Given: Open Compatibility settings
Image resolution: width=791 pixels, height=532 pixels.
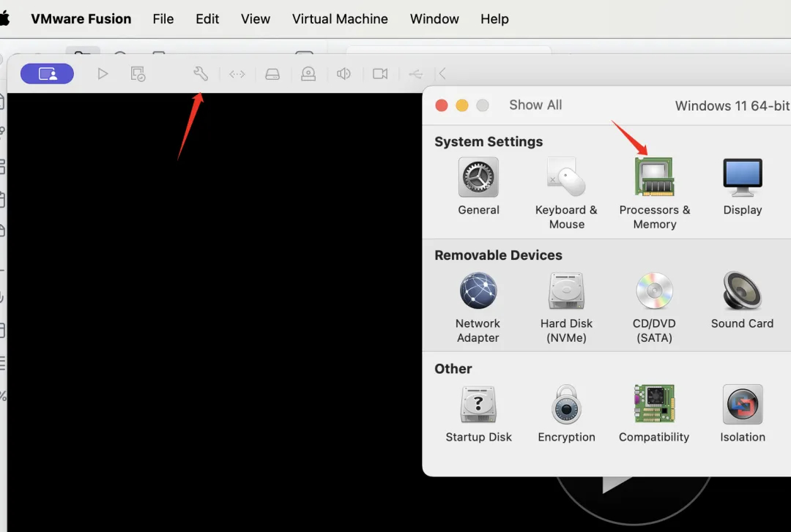Looking at the screenshot, I should click(654, 414).
